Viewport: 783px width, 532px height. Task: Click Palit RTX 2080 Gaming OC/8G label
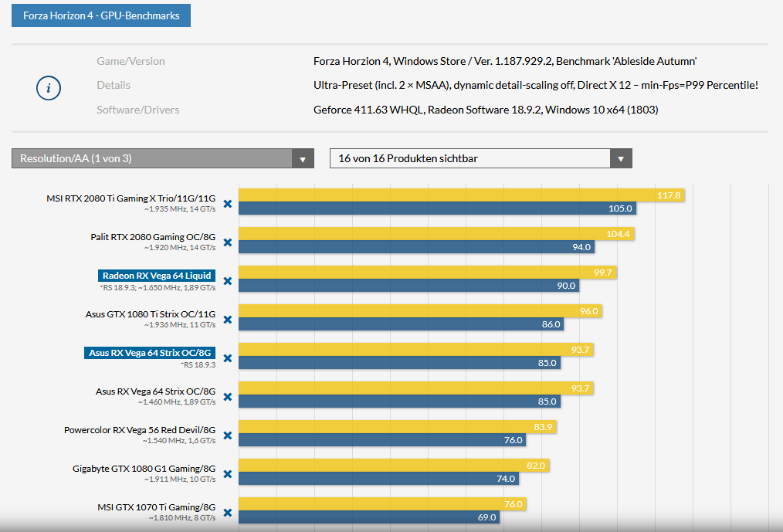tap(153, 237)
